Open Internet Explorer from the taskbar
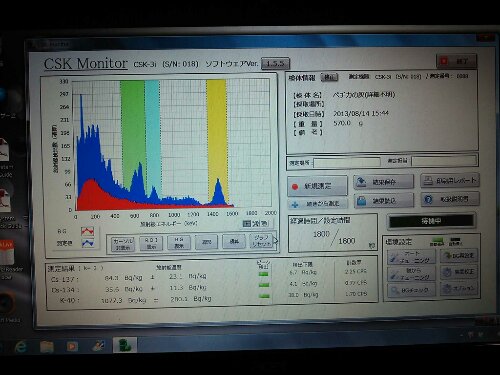 pyautogui.click(x=21, y=347)
